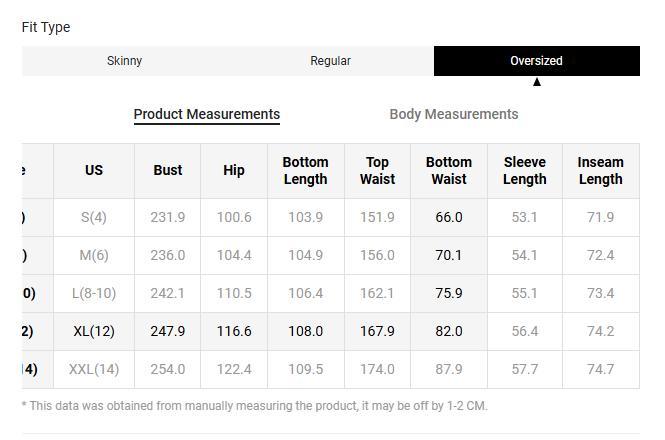
Task: Switch to Product Measurements tab
Action: tap(207, 114)
